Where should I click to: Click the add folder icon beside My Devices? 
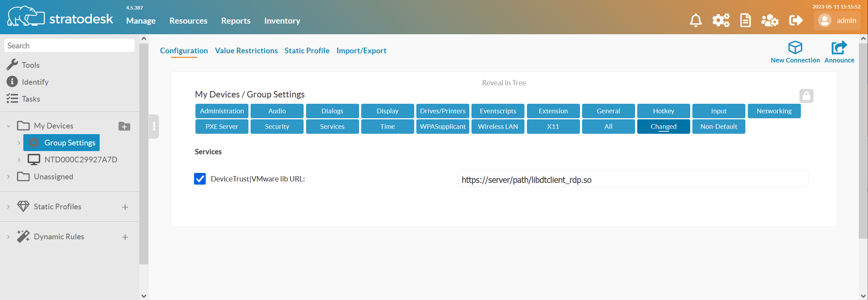[124, 126]
